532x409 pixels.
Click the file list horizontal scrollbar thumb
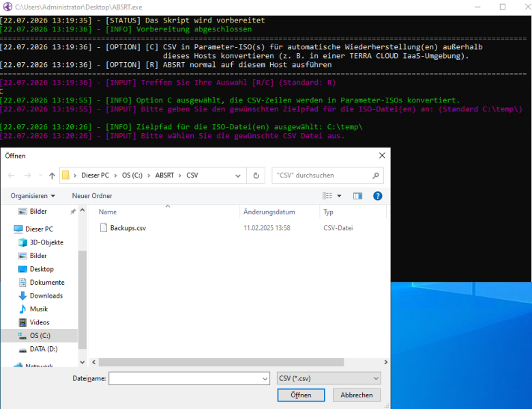[x=221, y=362]
